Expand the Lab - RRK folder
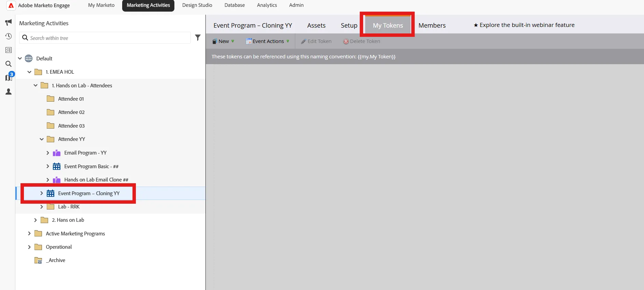644x290 pixels. [x=42, y=207]
